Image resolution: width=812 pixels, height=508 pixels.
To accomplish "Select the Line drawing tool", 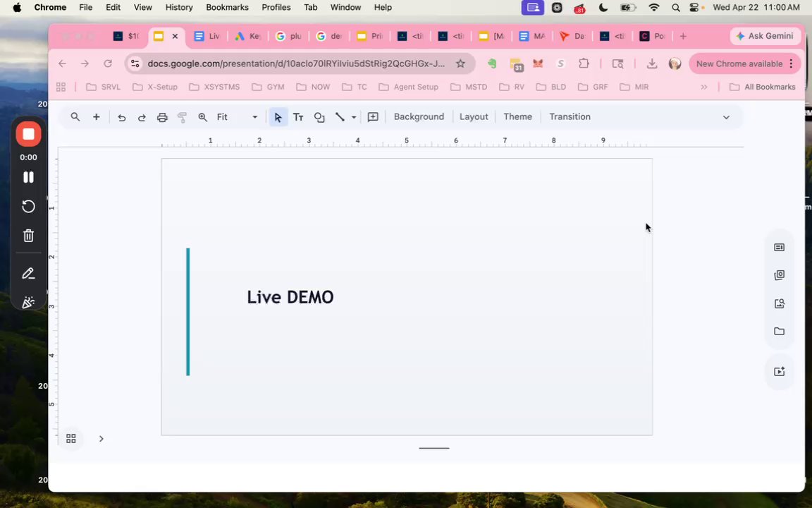I will pos(340,117).
